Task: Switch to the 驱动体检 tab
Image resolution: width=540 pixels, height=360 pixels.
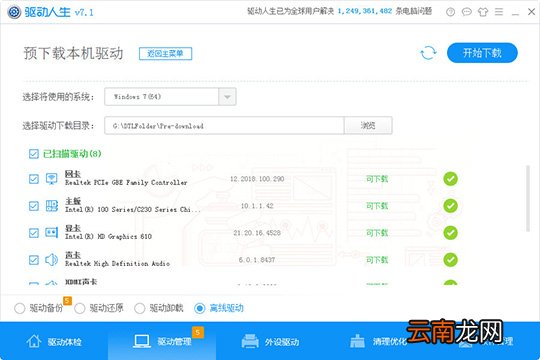Action: pos(54,341)
